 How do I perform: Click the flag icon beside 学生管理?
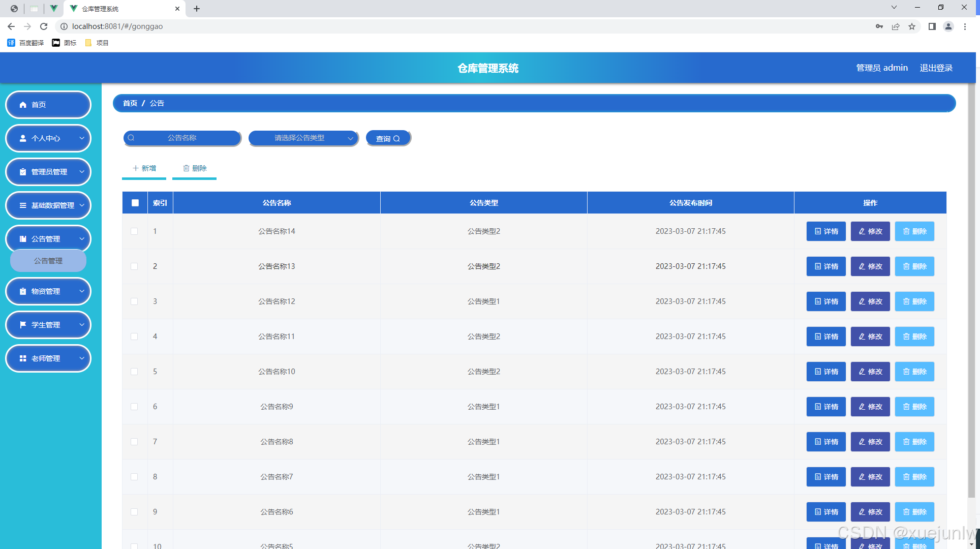coord(23,325)
